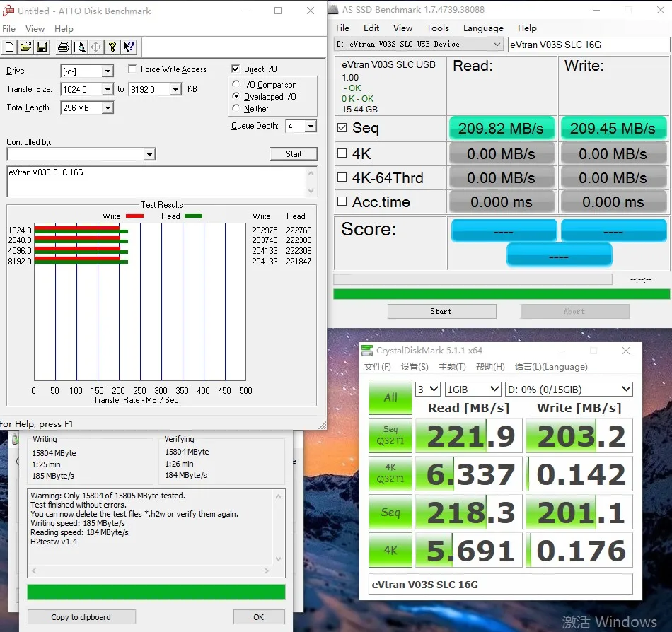
Task: Click the ATTO Disk Benchmark title bar icon
Action: coord(8,11)
